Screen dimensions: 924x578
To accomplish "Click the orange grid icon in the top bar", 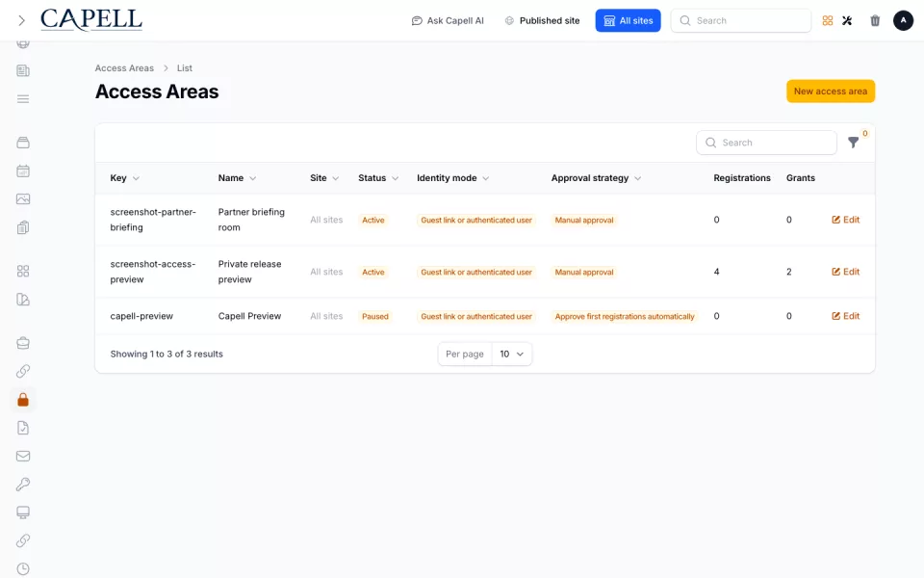I will [x=828, y=20].
